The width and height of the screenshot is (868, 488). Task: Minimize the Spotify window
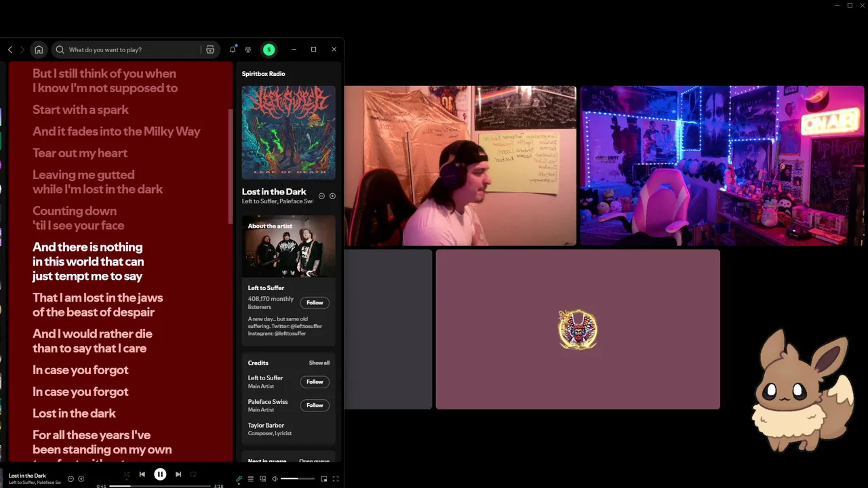click(x=294, y=49)
